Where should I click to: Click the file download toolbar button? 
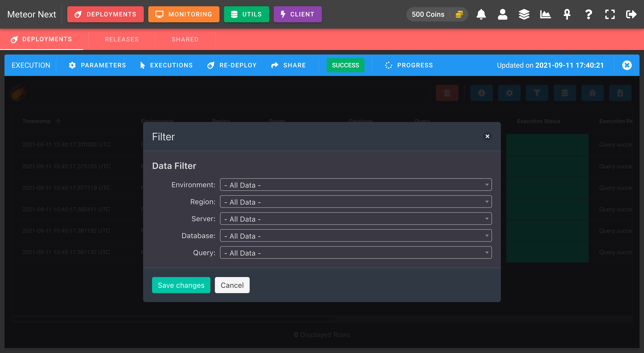coord(620,93)
